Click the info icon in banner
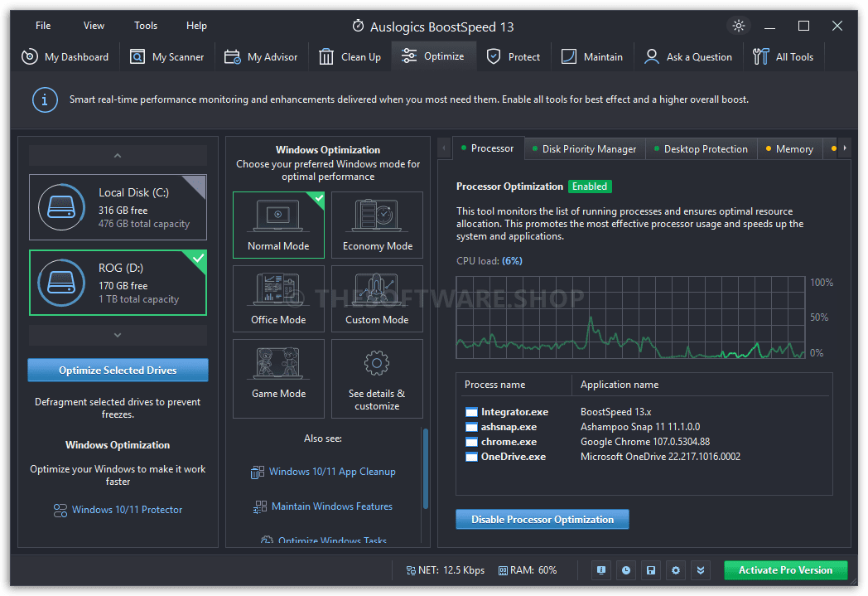868x596 pixels. [x=45, y=99]
